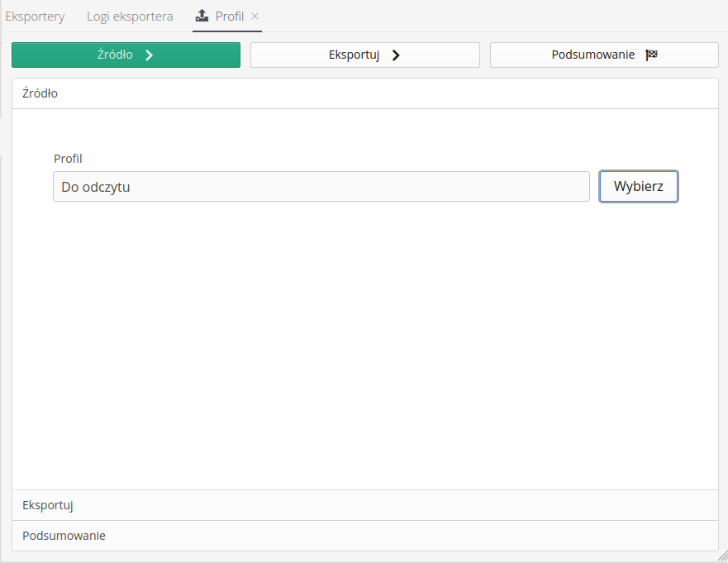Image resolution: width=728 pixels, height=563 pixels.
Task: Click the chevron arrow in green Źródło button
Action: [x=149, y=55]
